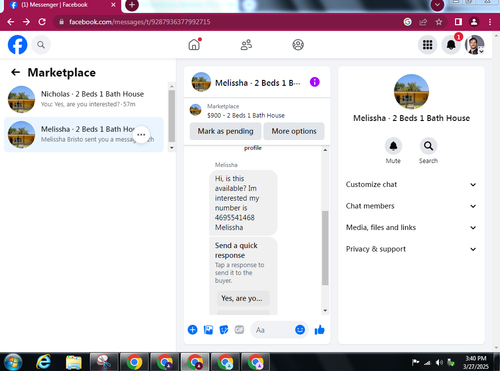Viewport: 500px width, 371px height.
Task: Attach a photo using the image icon
Action: (x=208, y=330)
